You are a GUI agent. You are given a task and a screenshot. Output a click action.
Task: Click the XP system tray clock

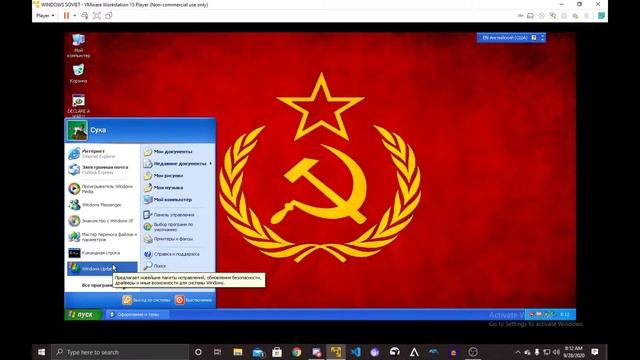565,314
